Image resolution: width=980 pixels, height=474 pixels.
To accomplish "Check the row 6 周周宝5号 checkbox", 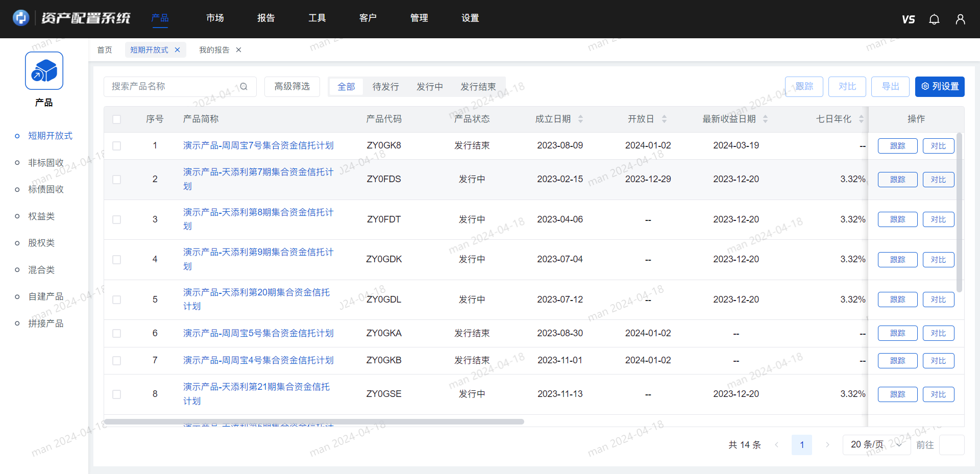I will pos(117,334).
